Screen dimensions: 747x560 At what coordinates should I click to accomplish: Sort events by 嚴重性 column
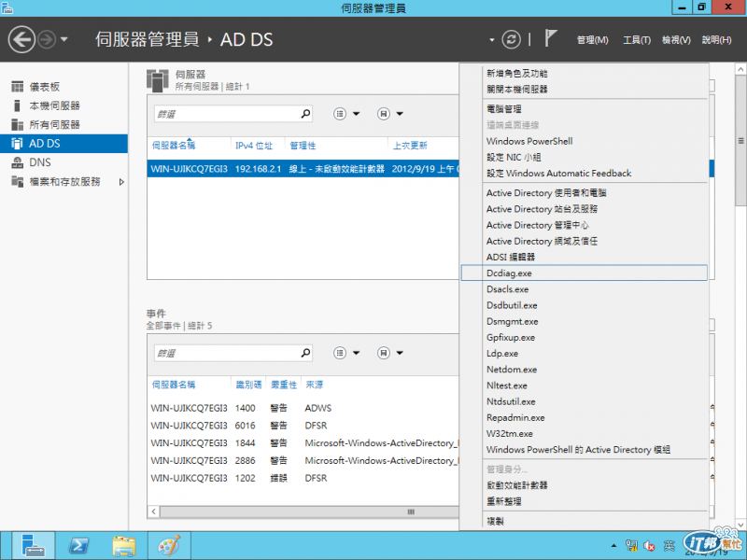pyautogui.click(x=284, y=385)
